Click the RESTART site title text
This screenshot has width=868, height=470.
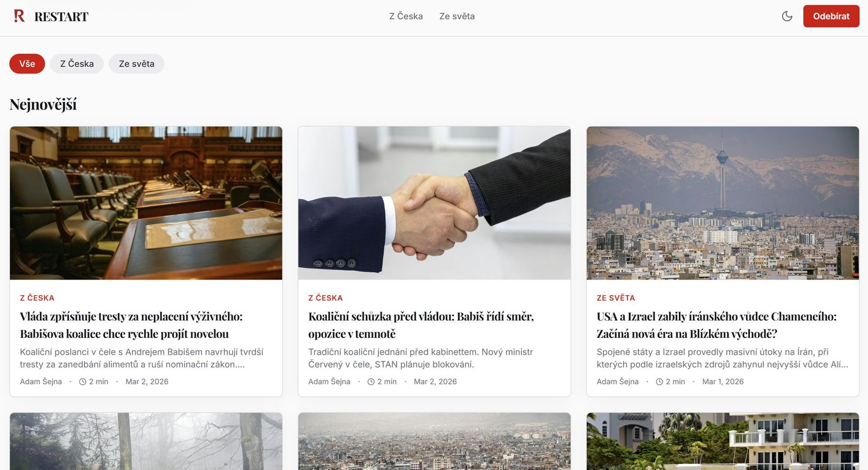(x=61, y=17)
